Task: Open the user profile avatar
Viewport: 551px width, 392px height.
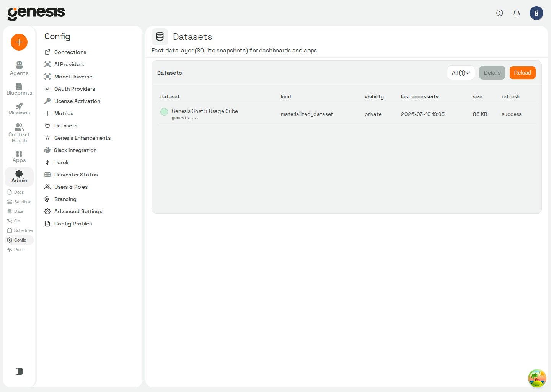Action: click(536, 13)
